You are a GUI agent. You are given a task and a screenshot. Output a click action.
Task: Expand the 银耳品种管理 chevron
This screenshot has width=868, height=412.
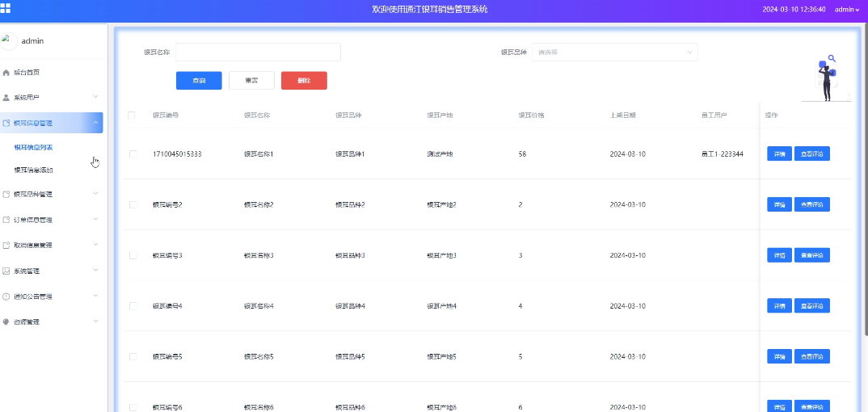[95, 194]
